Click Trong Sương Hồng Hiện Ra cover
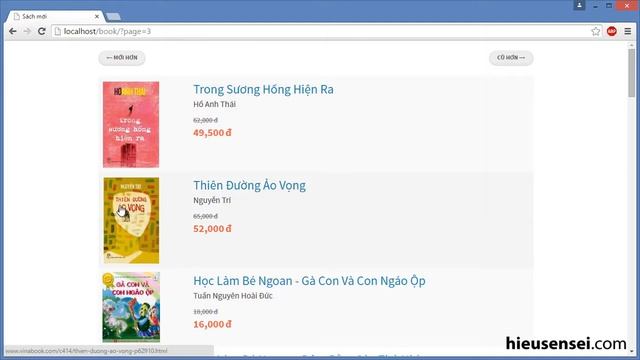Screen dimensions: 640x360 131,124
